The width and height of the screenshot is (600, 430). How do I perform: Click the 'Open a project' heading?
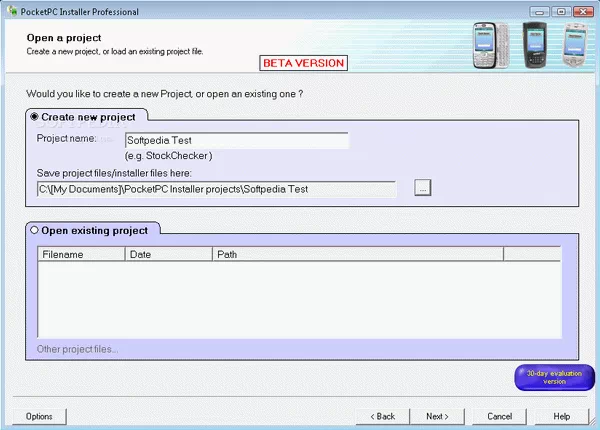click(x=64, y=38)
